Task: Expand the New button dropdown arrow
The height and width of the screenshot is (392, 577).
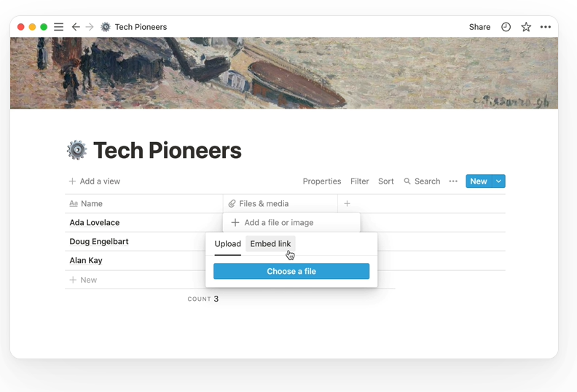Action: 498,181
